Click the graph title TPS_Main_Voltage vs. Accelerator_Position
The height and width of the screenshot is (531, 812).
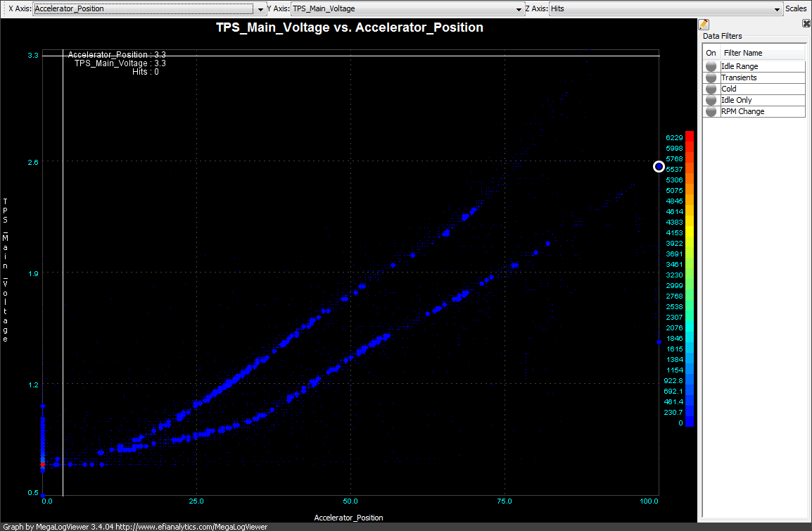[x=350, y=27]
